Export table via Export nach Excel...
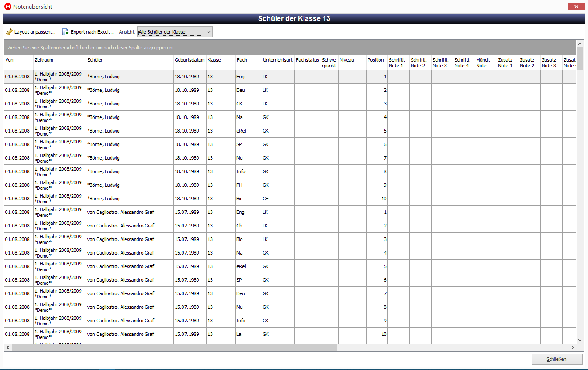Viewport: 588px width, 370px height. [x=88, y=32]
